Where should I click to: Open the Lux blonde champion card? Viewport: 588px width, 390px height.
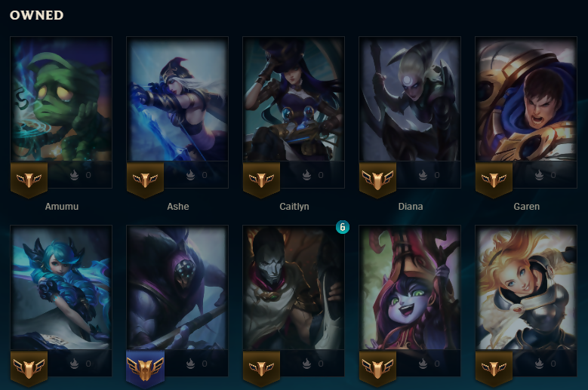(x=526, y=287)
